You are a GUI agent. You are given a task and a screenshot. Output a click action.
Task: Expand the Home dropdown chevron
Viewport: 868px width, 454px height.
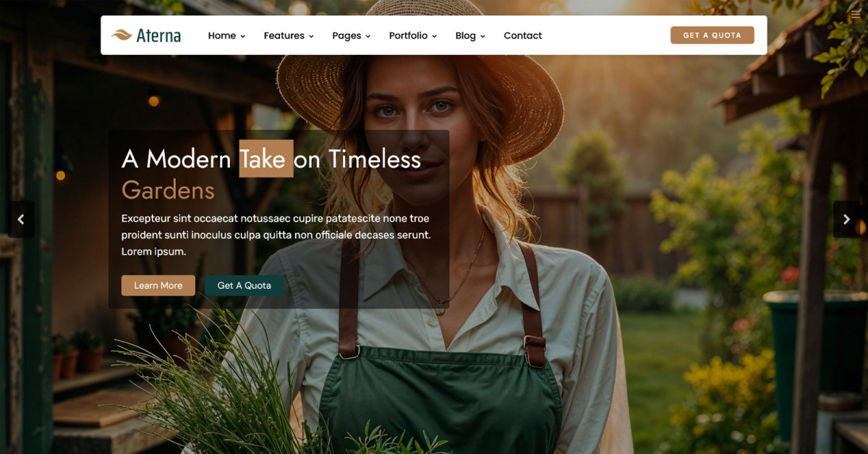point(242,36)
